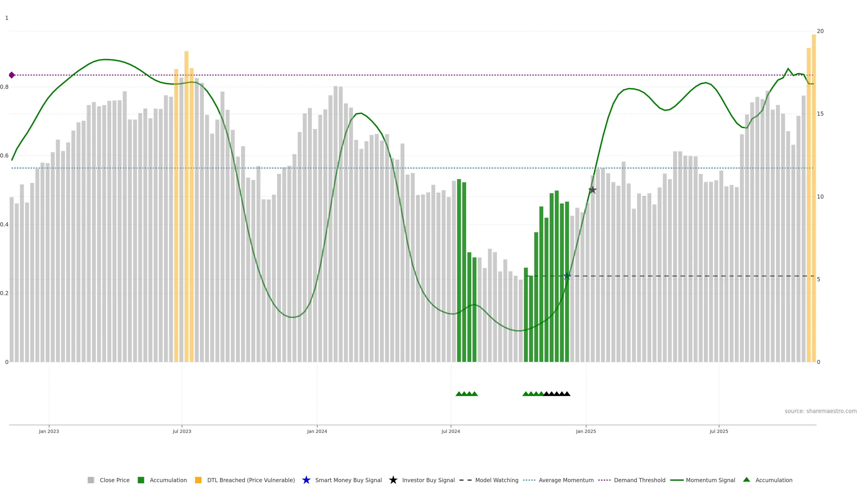Click the last black triangle marker below chart
Image resolution: width=868 pixels, height=488 pixels.
[567, 394]
